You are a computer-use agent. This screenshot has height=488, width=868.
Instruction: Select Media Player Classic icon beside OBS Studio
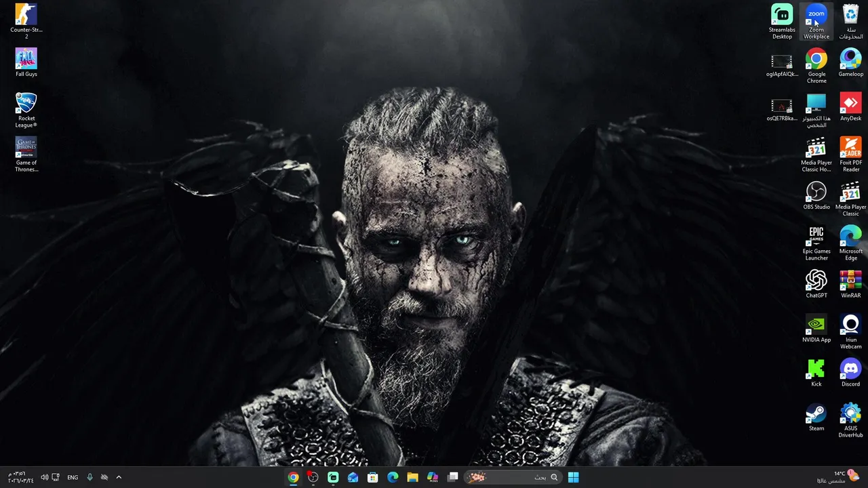[x=850, y=199]
